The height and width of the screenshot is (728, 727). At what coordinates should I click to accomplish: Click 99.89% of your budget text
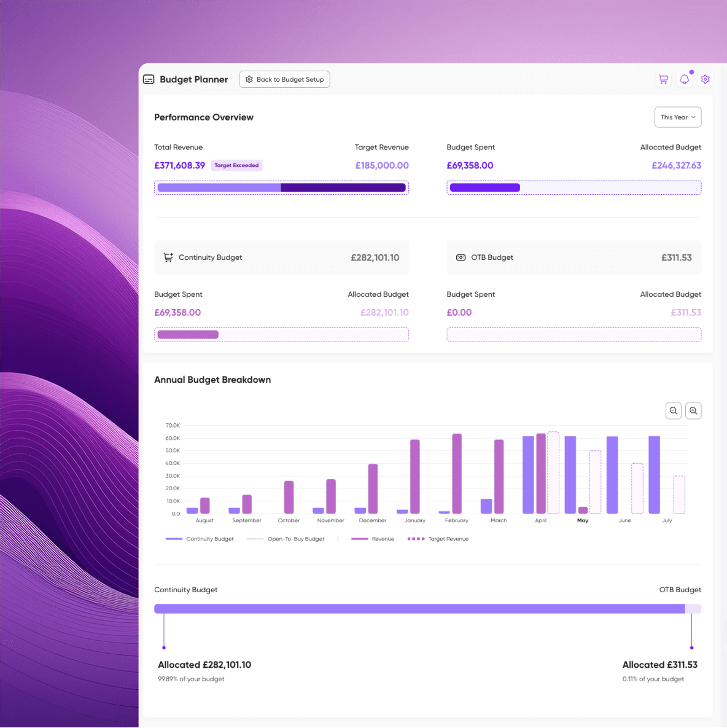click(191, 679)
